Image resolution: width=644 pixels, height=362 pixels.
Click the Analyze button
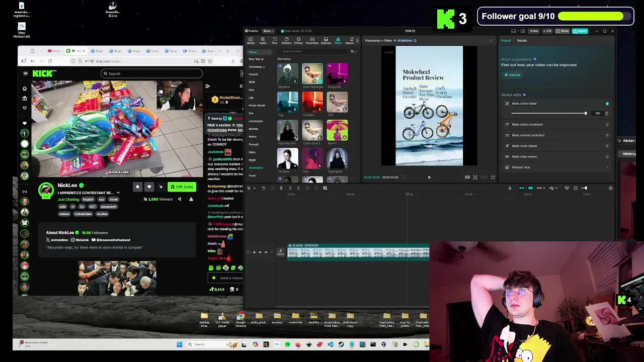(x=512, y=75)
